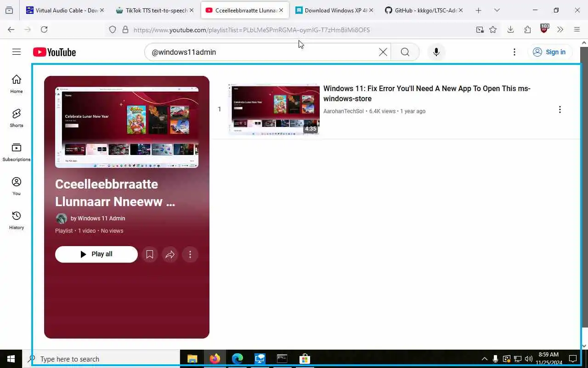Open Firefox View icon in tab bar
Image resolution: width=588 pixels, height=368 pixels.
[x=9, y=10]
